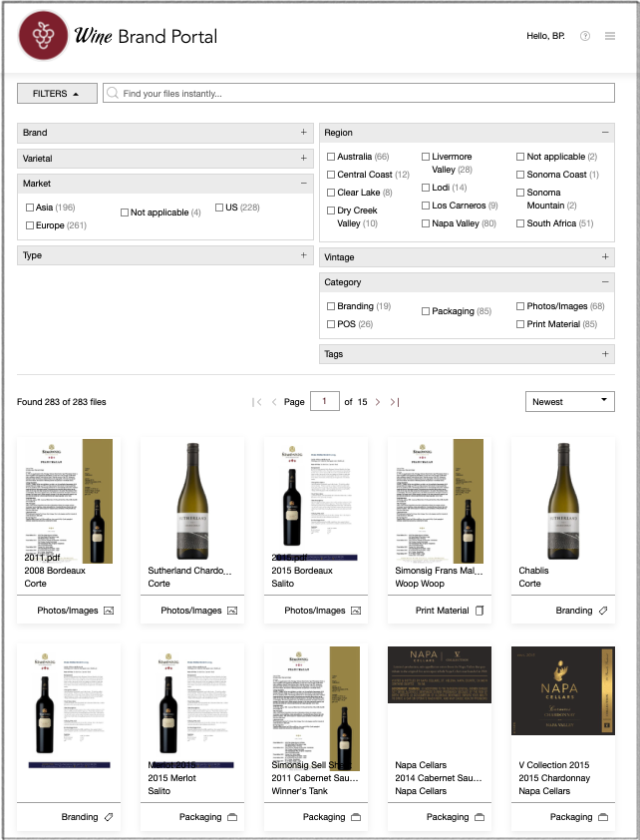Open the 2015 Merlot Salito thumbnail
Screen dimensions: 640x840
(192, 710)
